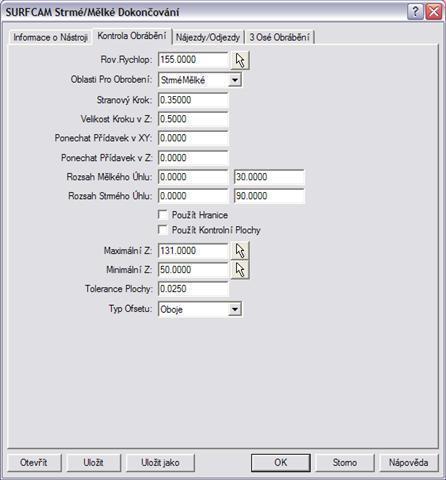Toggle the Použít Kontrolní Plochy checkbox
Viewport: 446px width, 480px height.
pyautogui.click(x=163, y=230)
